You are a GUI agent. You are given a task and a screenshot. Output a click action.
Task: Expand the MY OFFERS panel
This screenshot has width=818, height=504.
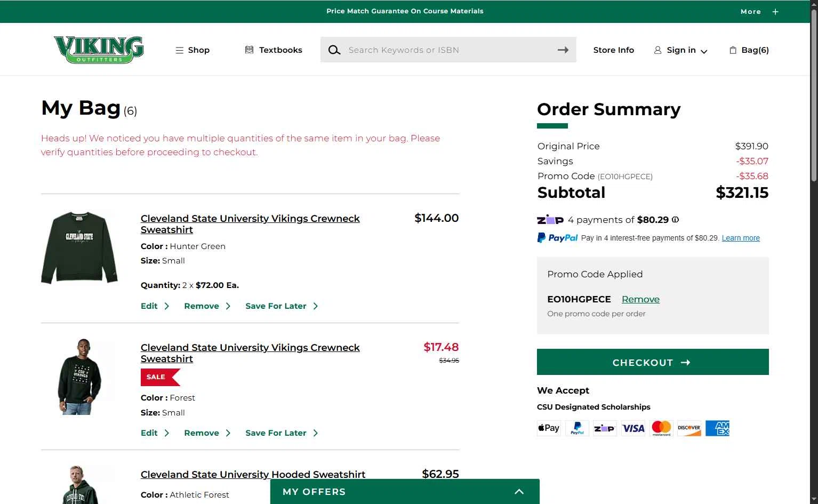coord(405,492)
